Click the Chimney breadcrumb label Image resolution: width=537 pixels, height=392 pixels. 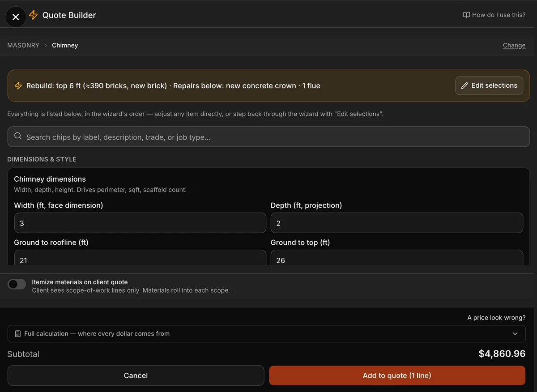(x=65, y=45)
